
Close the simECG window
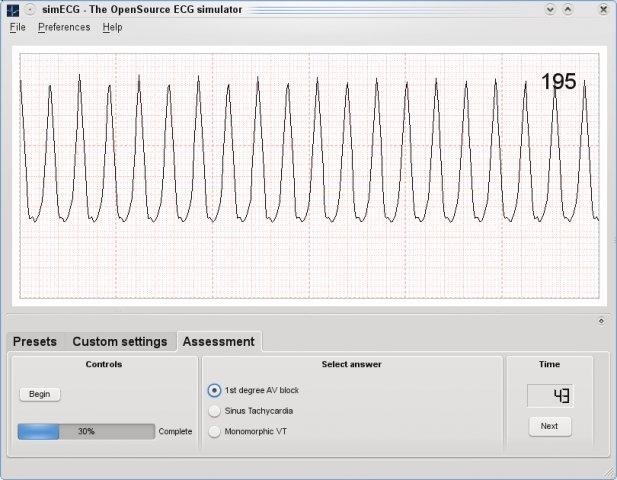pyautogui.click(x=603, y=9)
